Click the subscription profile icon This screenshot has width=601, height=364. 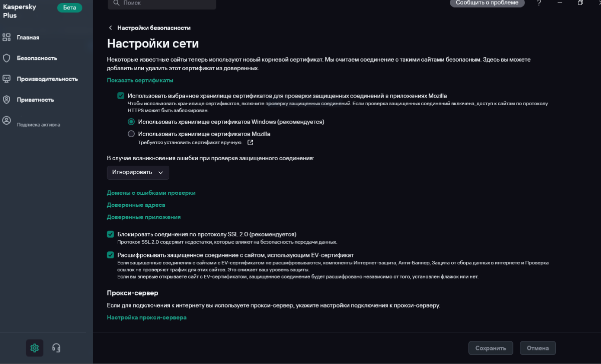click(x=7, y=121)
